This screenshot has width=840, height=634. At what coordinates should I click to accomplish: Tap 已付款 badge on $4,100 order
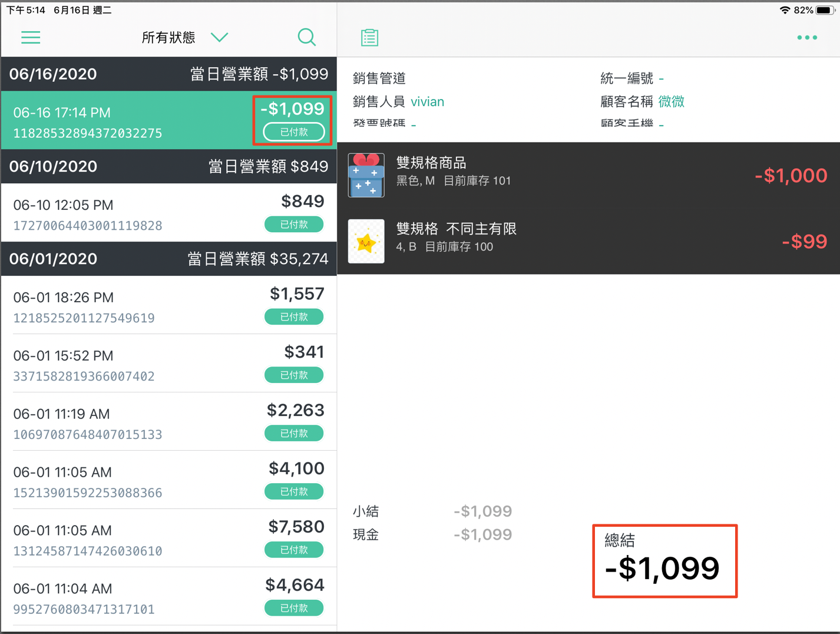coord(294,491)
